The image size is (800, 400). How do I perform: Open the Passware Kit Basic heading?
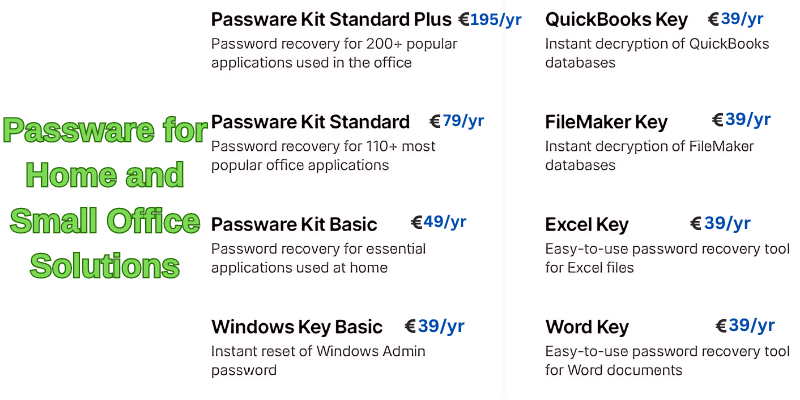(x=294, y=224)
